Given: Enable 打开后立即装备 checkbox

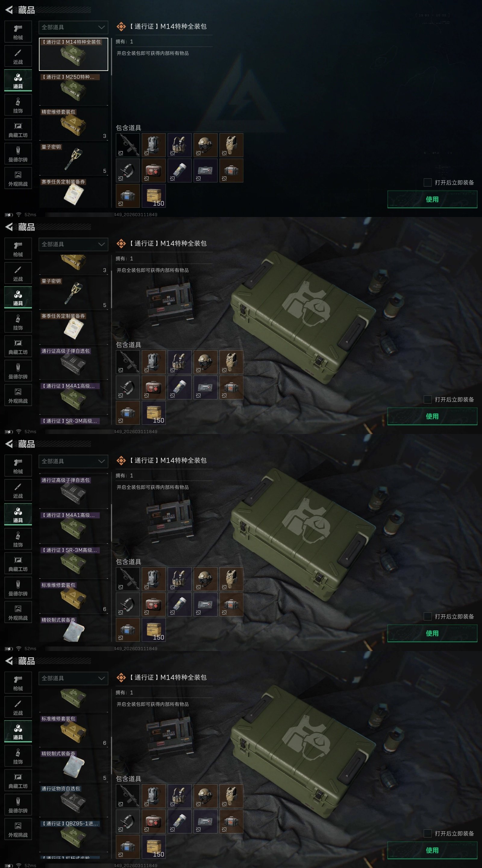Looking at the screenshot, I should [427, 182].
